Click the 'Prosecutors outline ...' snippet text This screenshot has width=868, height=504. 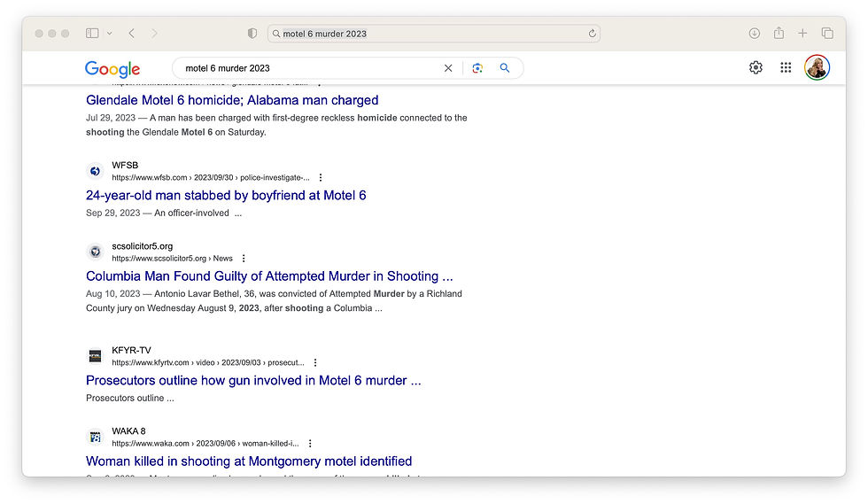(130, 399)
